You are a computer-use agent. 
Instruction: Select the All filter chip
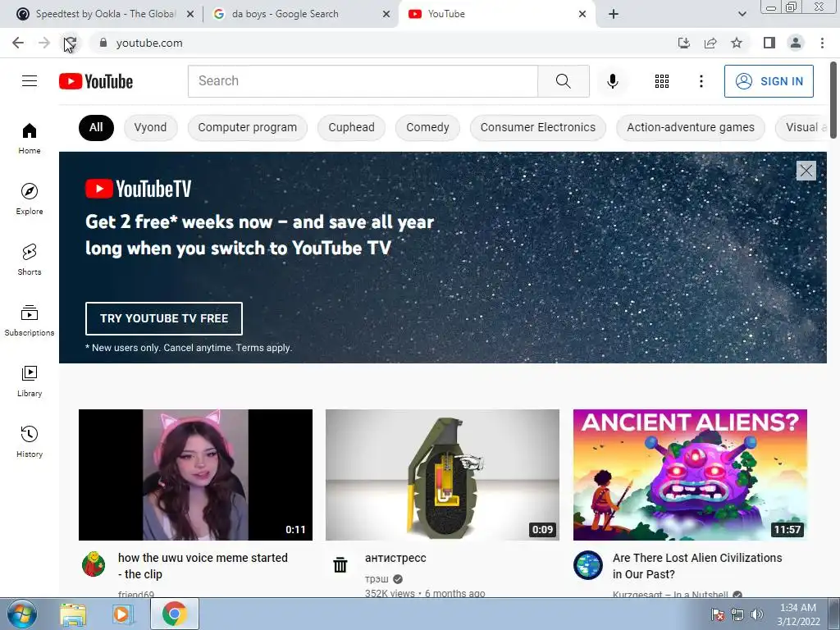click(x=97, y=127)
